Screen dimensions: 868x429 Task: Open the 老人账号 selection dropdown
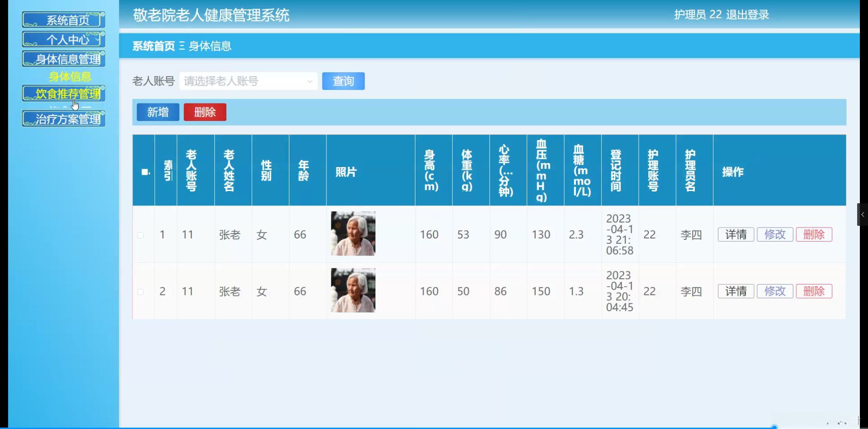coord(248,81)
